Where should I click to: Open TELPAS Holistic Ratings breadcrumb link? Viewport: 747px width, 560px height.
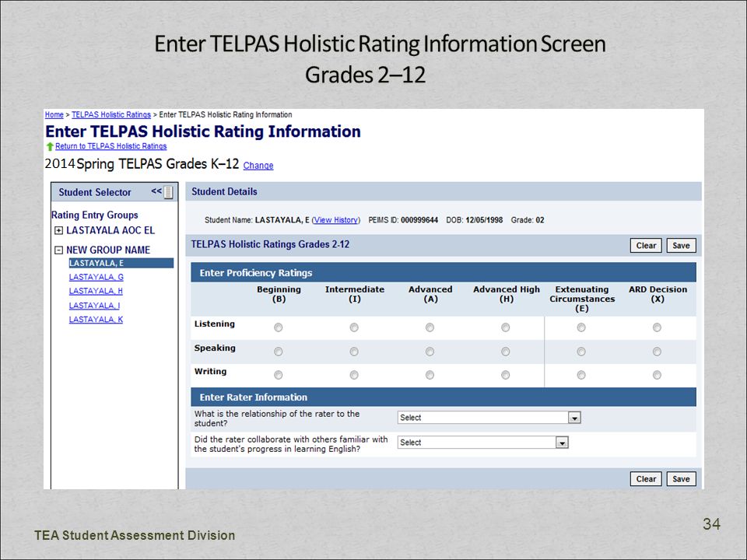pos(111,115)
